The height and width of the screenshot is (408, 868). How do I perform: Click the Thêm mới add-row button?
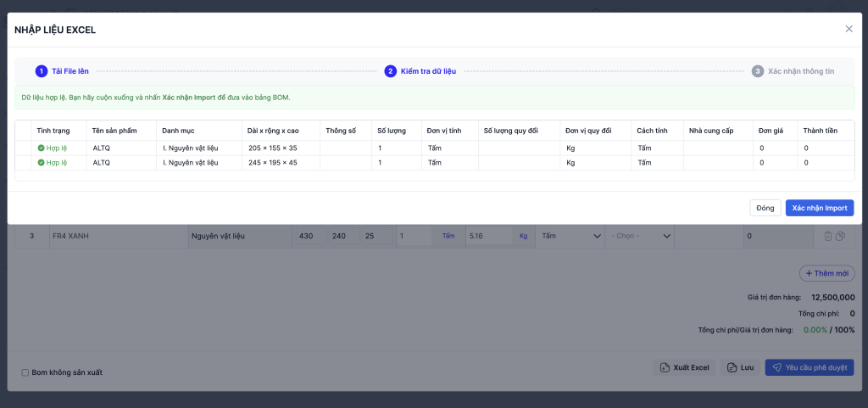pos(827,273)
